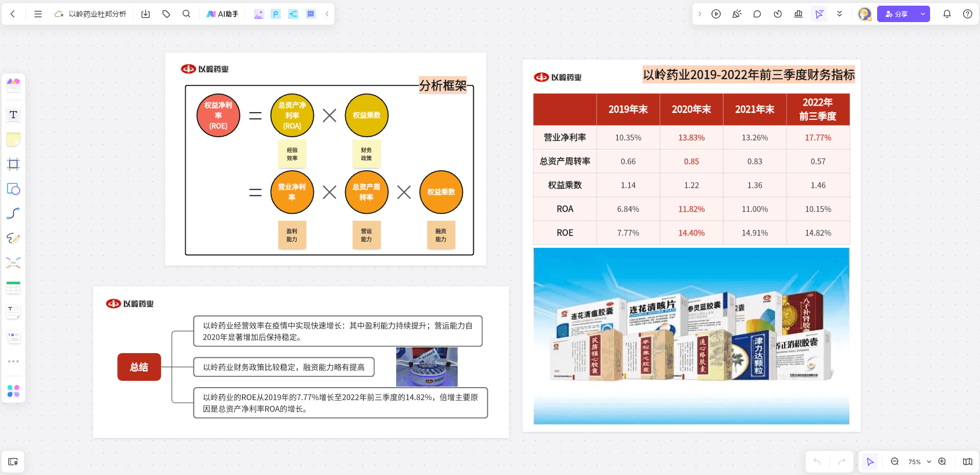Select the document text card tool
The height and width of the screenshot is (475, 980).
[x=13, y=312]
